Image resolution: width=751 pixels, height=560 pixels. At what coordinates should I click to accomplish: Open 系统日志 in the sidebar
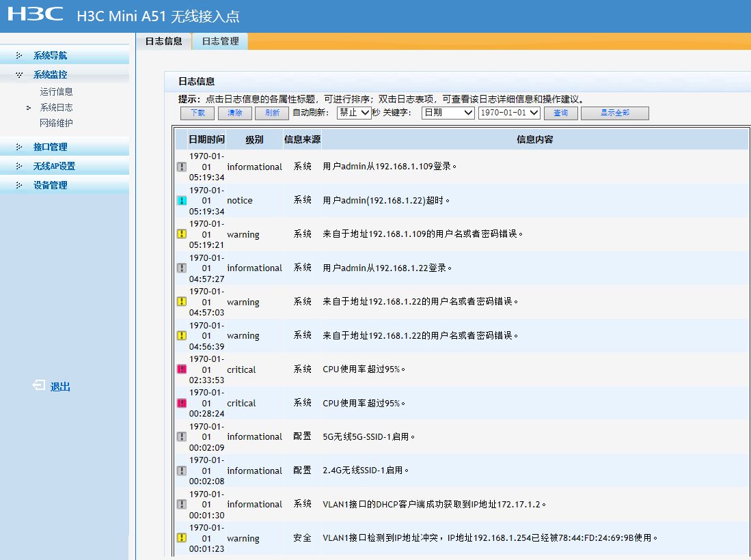(56, 108)
